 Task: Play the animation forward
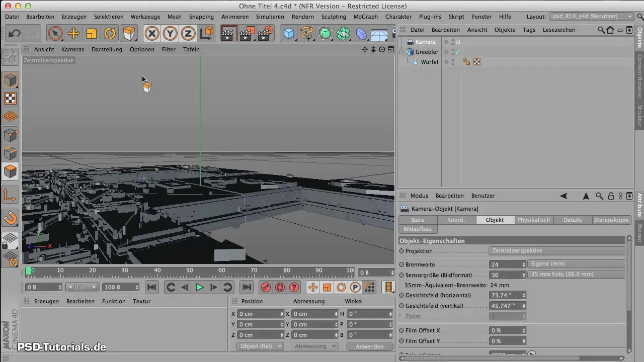pyautogui.click(x=199, y=287)
